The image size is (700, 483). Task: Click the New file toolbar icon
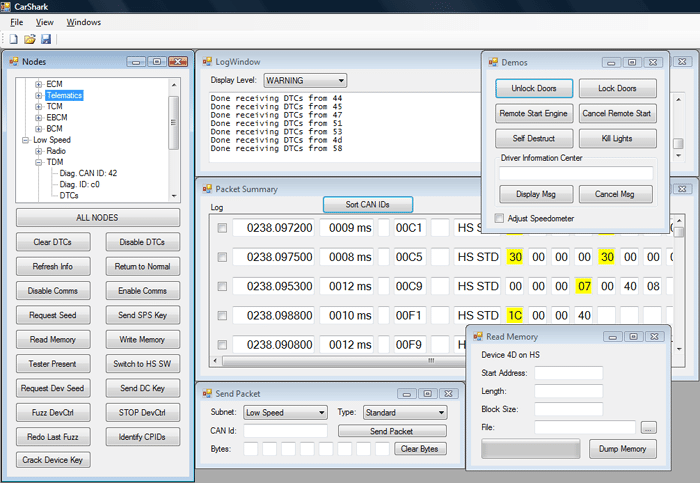13,39
